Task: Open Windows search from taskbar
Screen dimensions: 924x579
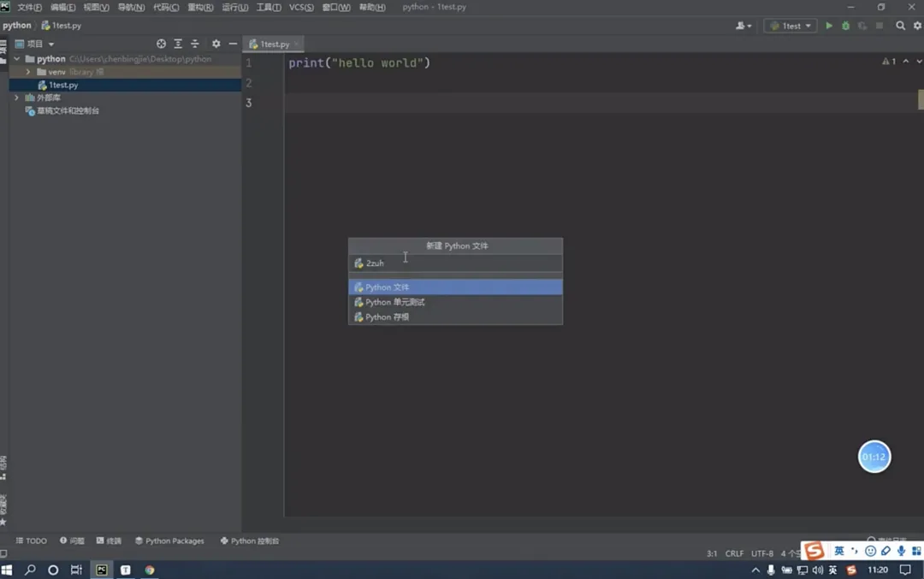Action: tap(30, 570)
